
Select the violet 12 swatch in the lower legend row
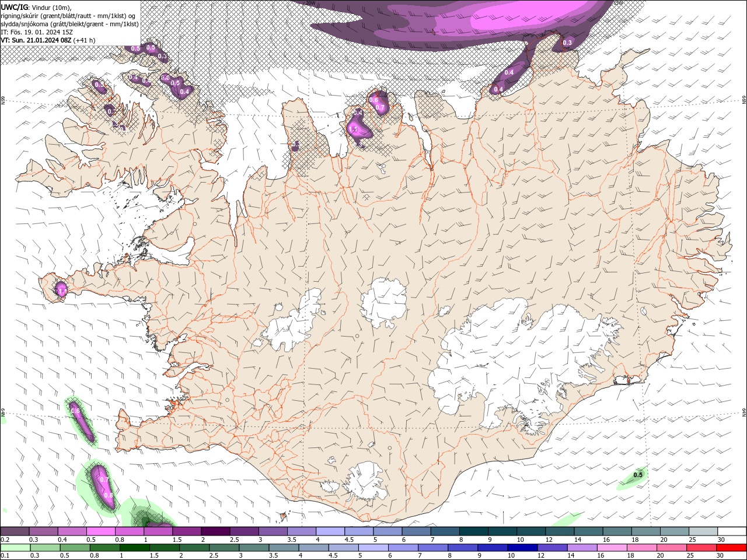(x=552, y=548)
